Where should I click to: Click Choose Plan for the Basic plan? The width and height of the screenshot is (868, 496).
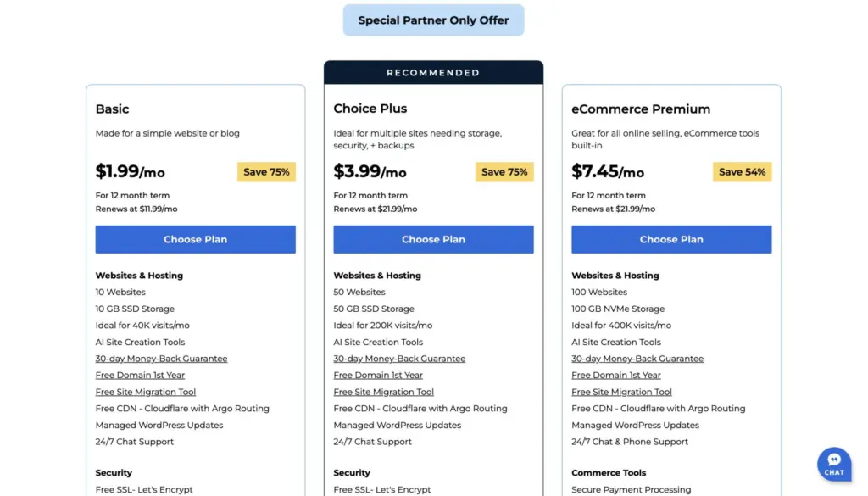coord(195,239)
